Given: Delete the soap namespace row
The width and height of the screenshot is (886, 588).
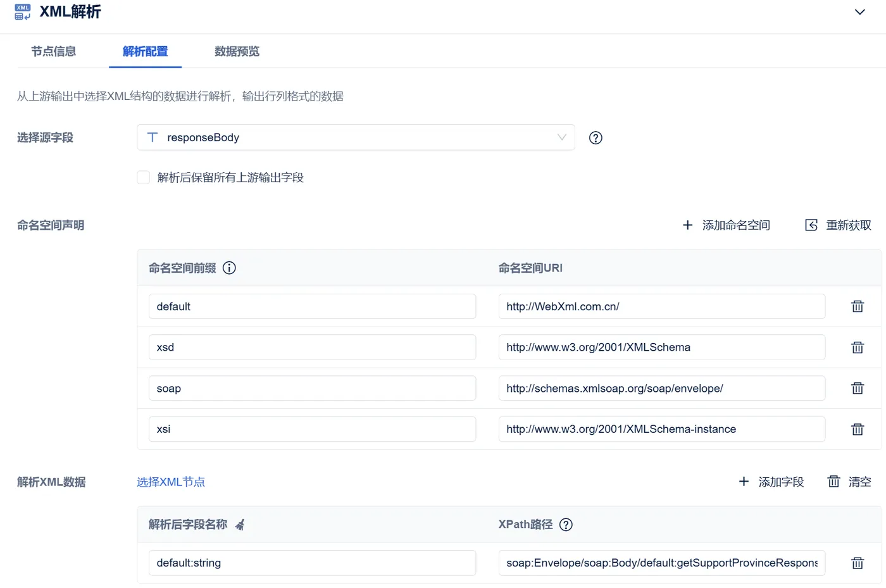Looking at the screenshot, I should pos(858,388).
